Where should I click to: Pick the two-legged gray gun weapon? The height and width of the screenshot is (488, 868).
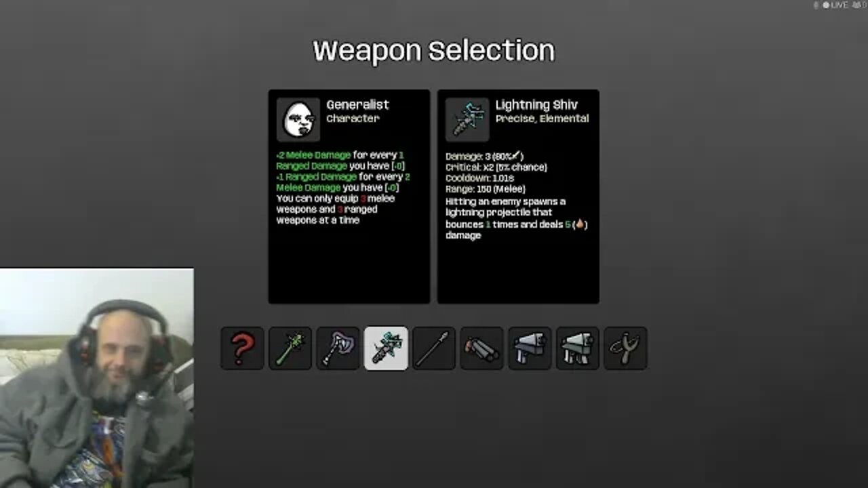[x=578, y=348]
